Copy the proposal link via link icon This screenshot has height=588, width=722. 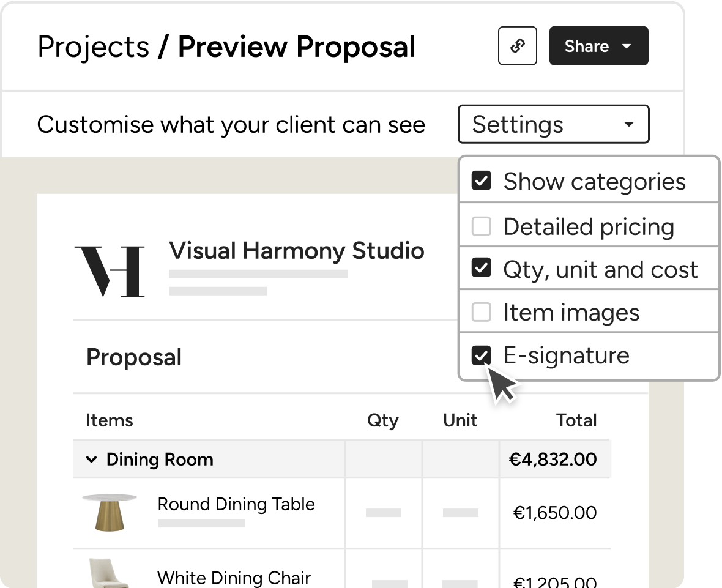point(517,46)
